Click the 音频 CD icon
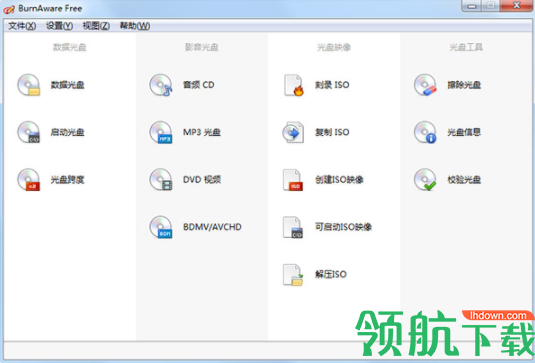 (x=161, y=85)
